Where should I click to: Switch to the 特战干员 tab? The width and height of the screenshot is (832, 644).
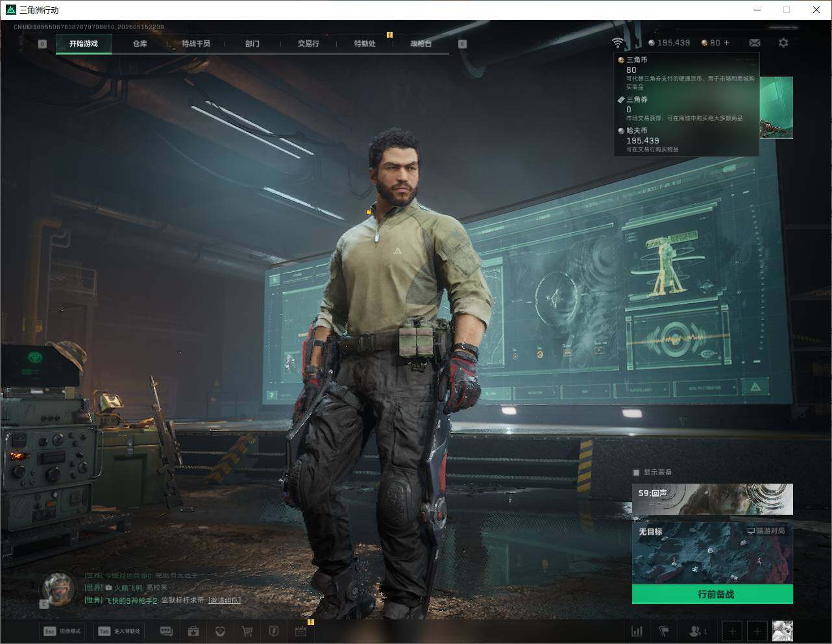point(196,43)
